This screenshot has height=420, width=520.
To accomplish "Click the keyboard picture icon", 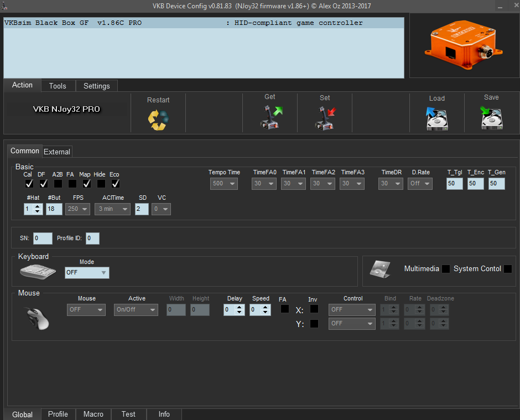I will click(38, 272).
